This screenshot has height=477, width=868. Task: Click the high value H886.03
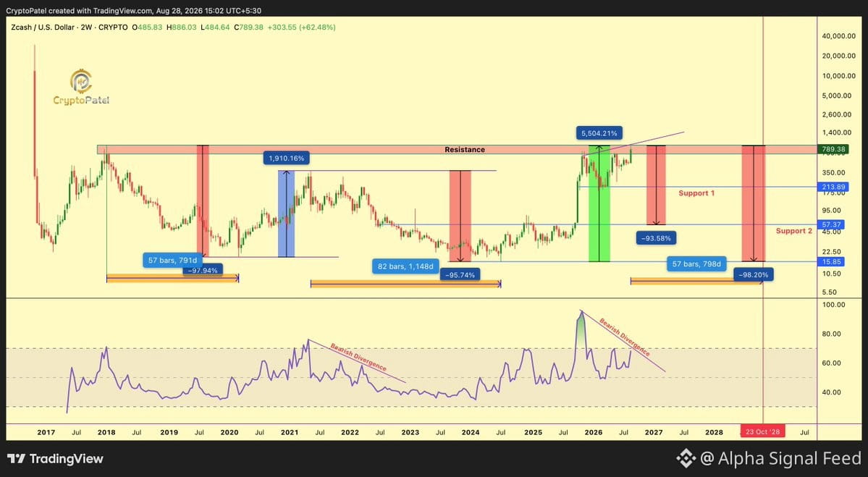pyautogui.click(x=181, y=27)
